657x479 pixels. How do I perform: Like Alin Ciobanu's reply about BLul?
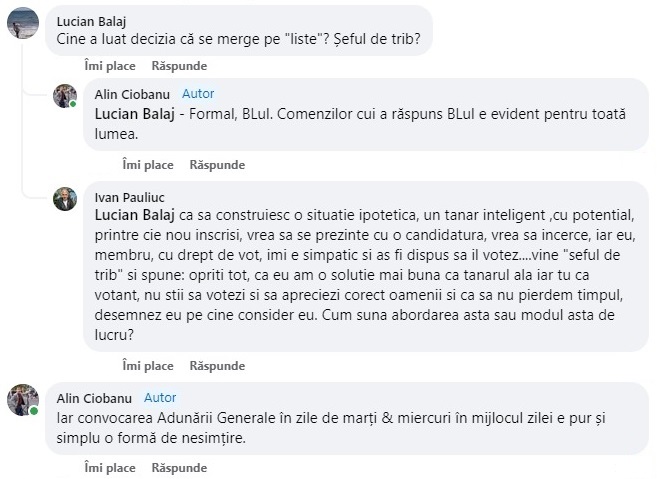click(148, 165)
